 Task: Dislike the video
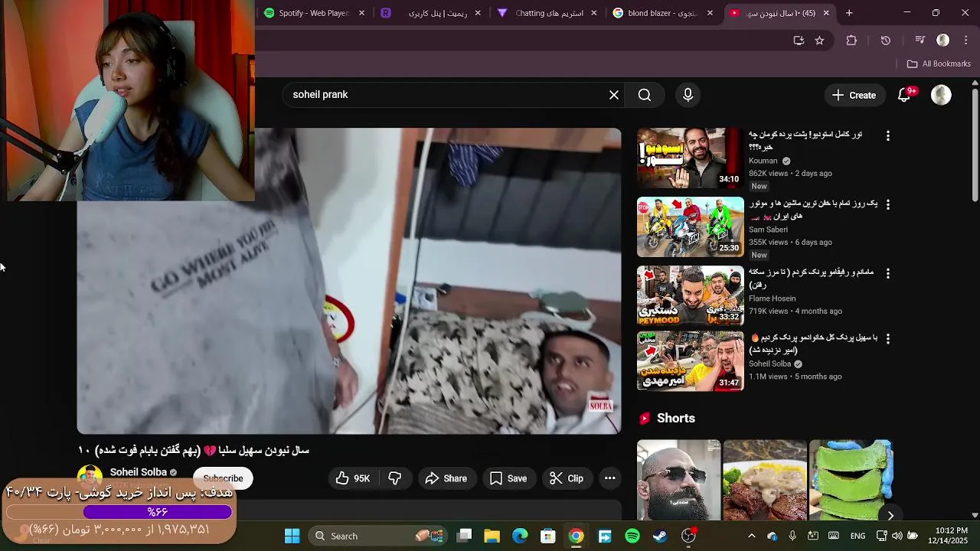395,478
